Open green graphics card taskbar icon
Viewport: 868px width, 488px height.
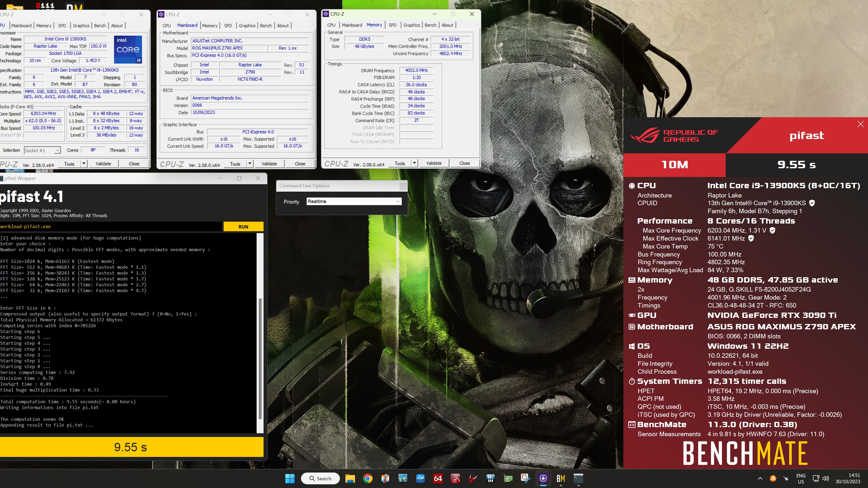(508, 478)
